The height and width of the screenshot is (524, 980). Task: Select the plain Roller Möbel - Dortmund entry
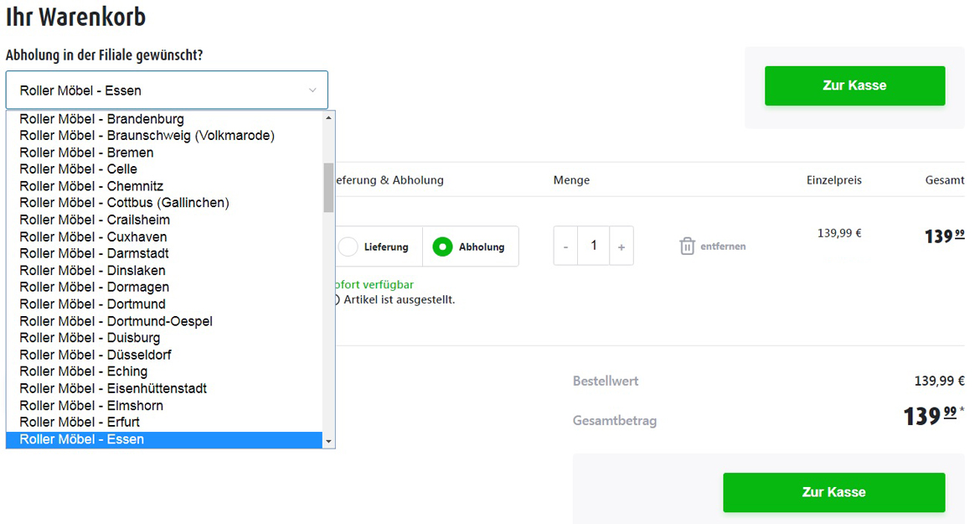click(x=164, y=304)
